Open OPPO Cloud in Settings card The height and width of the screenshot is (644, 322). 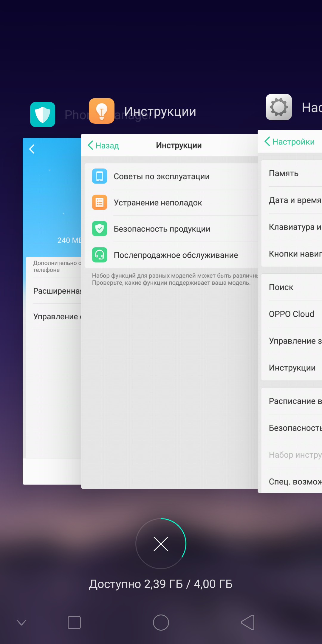click(x=292, y=314)
